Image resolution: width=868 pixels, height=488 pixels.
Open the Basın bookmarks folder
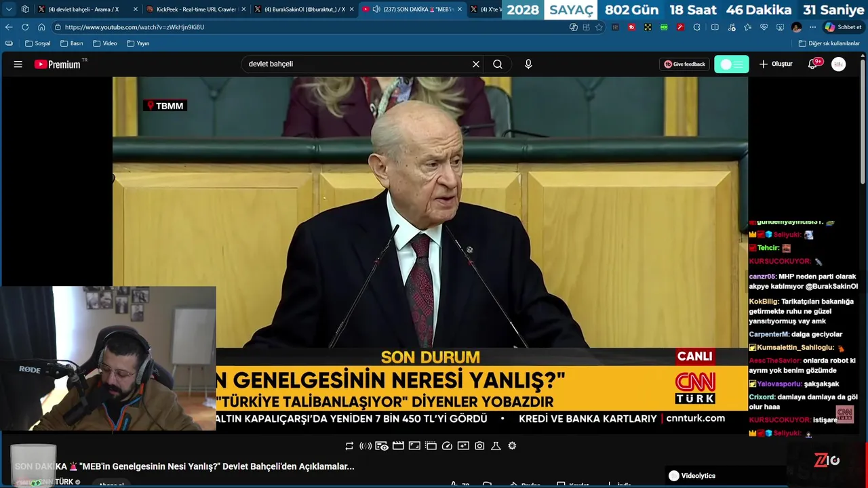click(x=71, y=43)
